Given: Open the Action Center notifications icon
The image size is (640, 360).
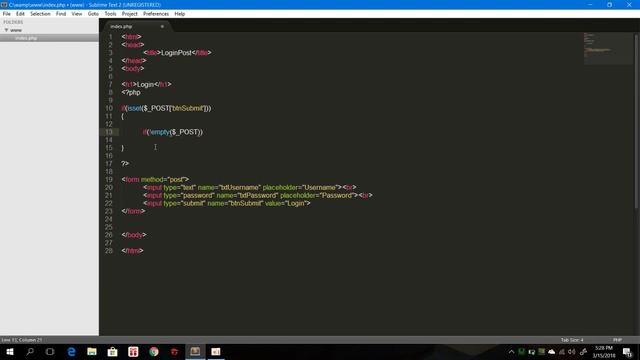Looking at the screenshot, I should tap(627, 351).
